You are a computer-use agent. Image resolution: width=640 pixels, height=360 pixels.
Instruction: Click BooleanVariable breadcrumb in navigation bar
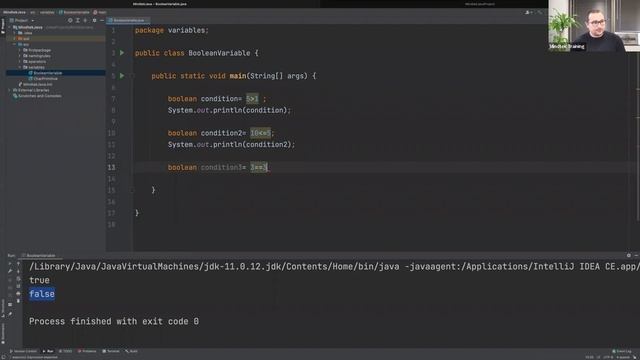tap(74, 12)
